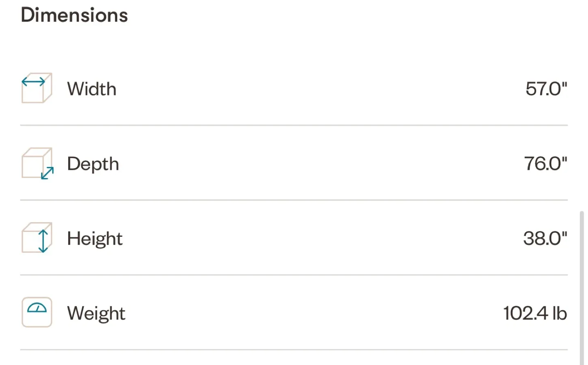The image size is (588, 365).
Task: Click the depth cube icon
Action: click(37, 163)
